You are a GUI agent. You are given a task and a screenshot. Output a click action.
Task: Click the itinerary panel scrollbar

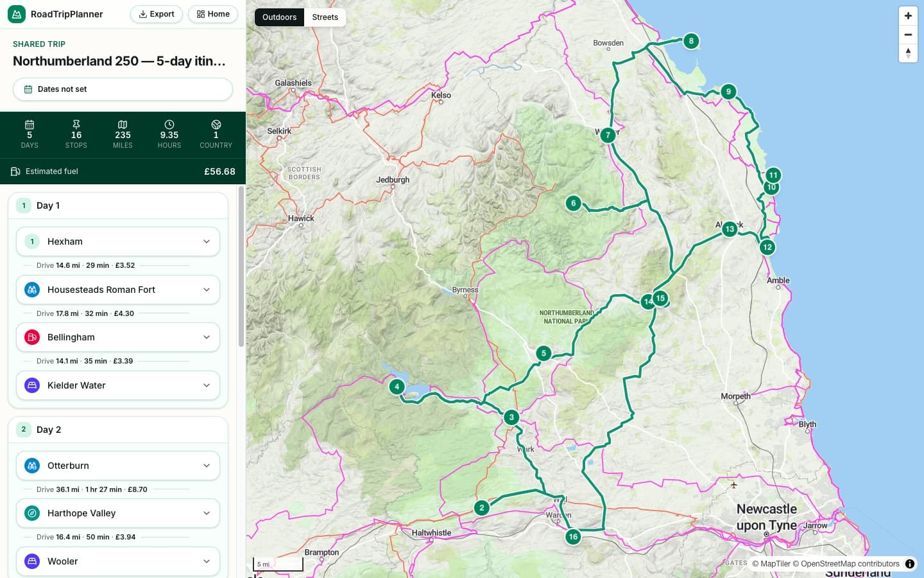[241, 267]
